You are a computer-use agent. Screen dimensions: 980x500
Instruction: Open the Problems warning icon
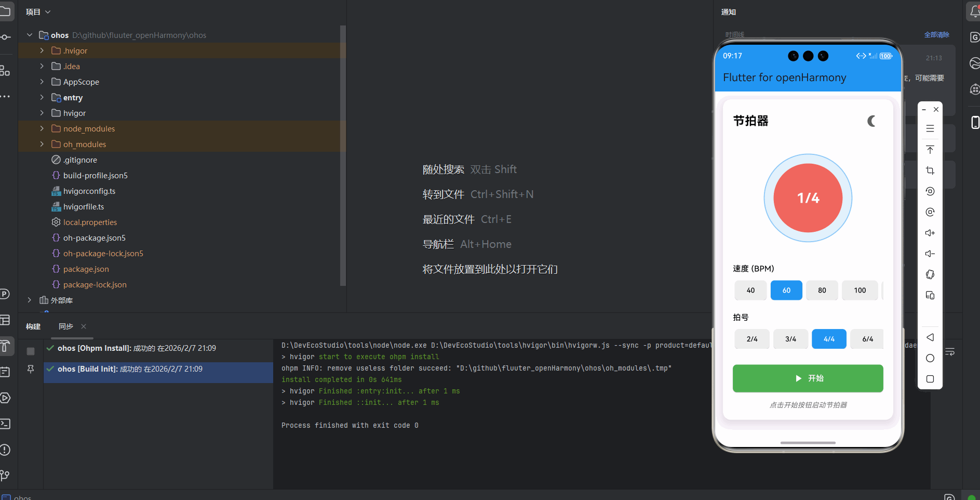click(5, 450)
